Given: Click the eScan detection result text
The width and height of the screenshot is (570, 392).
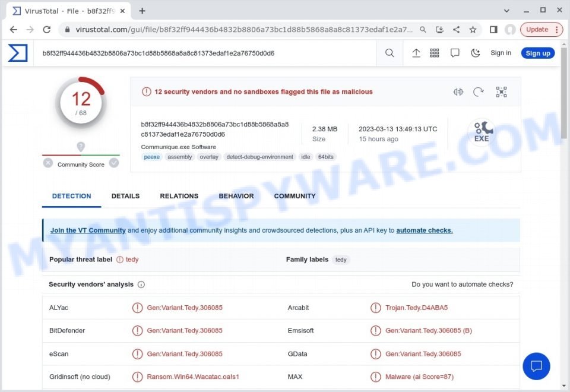Looking at the screenshot, I should [x=185, y=354].
